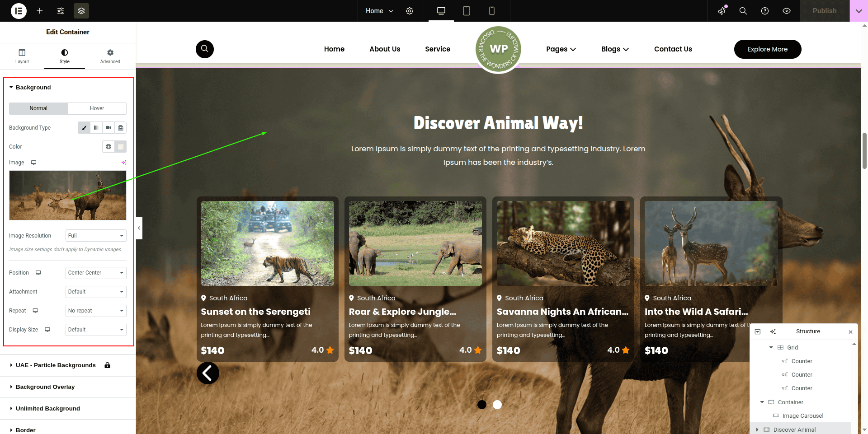The image size is (868, 434).
Task: Open the Position dropdown
Action: tap(96, 273)
